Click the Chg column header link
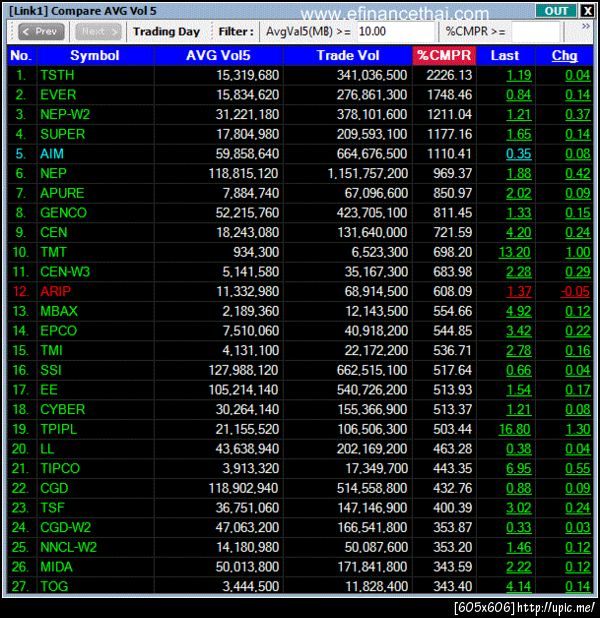 click(564, 55)
